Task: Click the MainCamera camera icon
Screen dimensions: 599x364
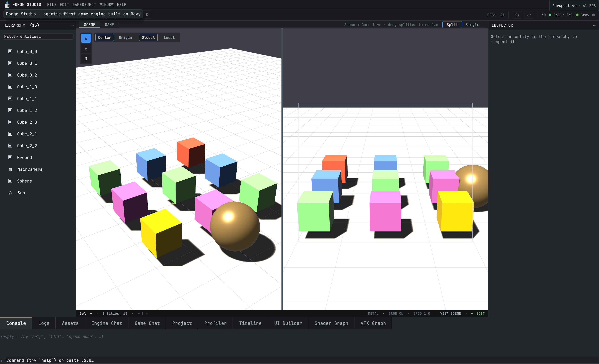Action: (10, 169)
